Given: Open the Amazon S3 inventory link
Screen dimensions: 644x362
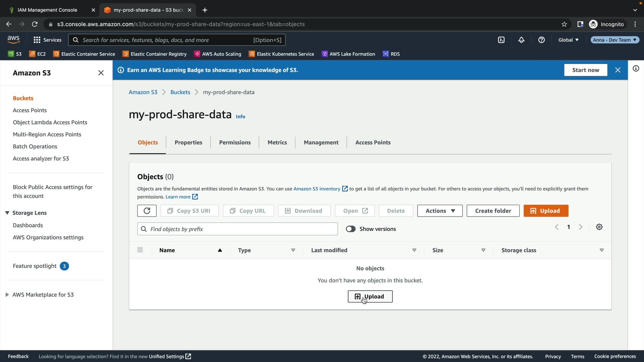Looking at the screenshot, I should click(x=317, y=189).
